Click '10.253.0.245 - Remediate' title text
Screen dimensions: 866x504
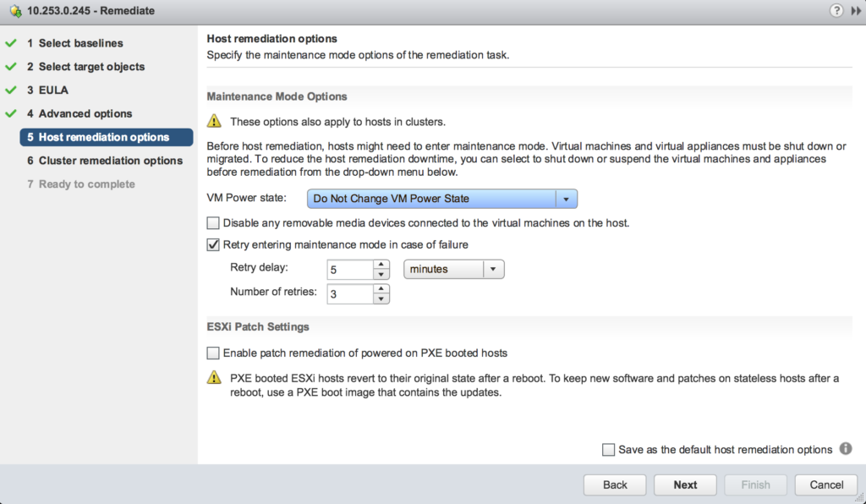pos(90,11)
